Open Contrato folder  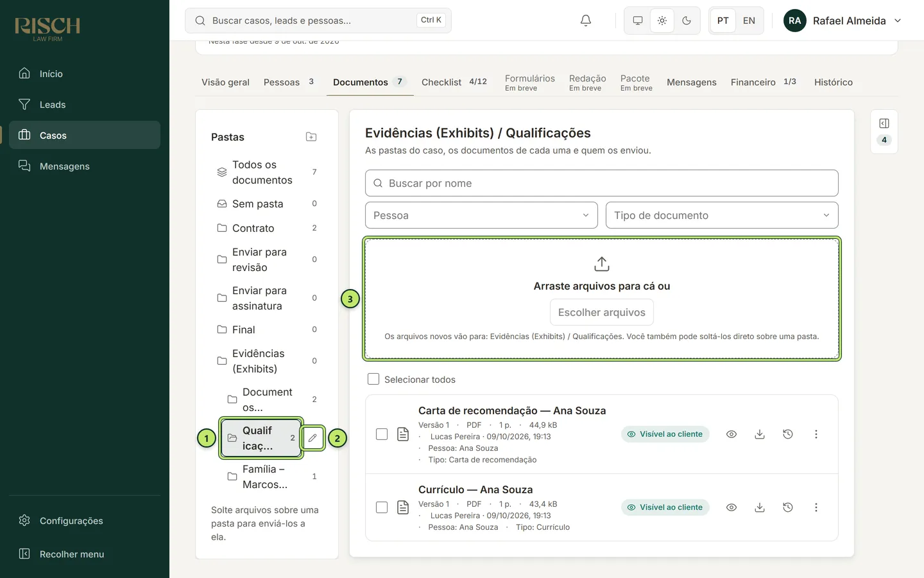[x=267, y=228]
